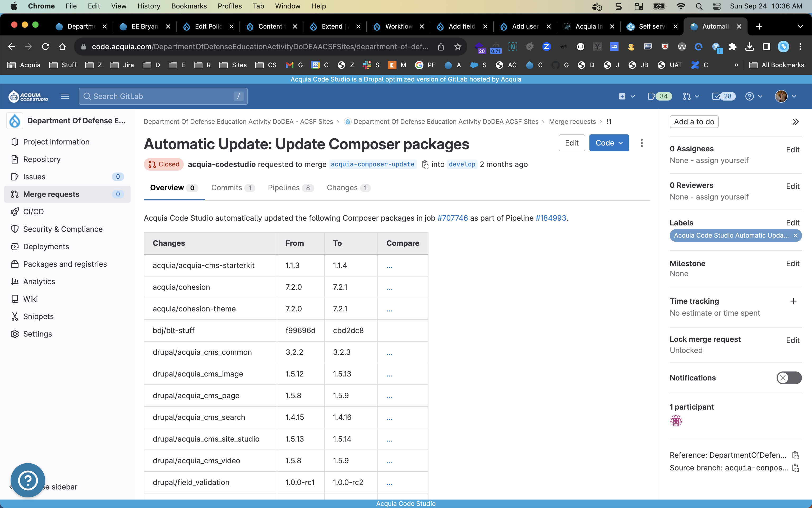The image size is (812, 508).
Task: Open Repository in the sidebar
Action: pyautogui.click(x=67, y=159)
